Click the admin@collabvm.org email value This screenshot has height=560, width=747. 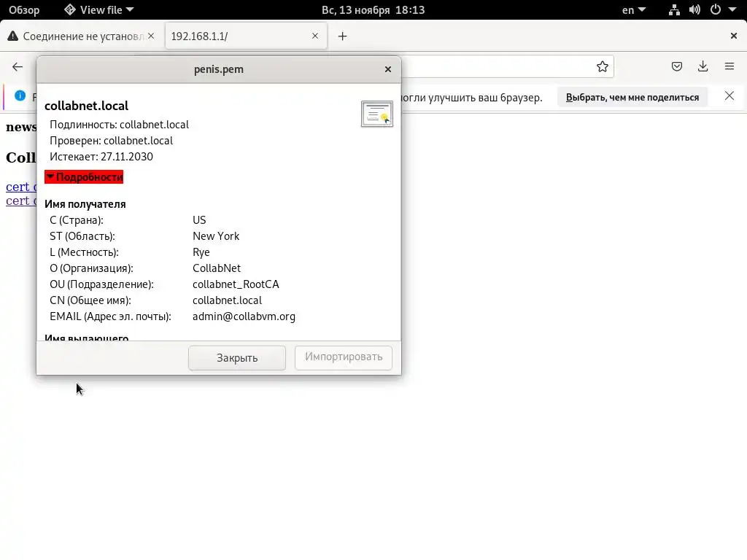[244, 316]
